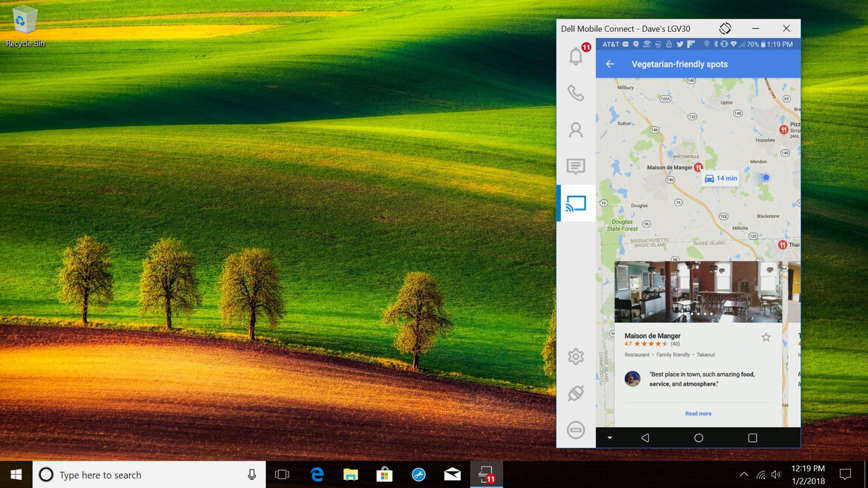Click the Type here to search box

[x=148, y=475]
